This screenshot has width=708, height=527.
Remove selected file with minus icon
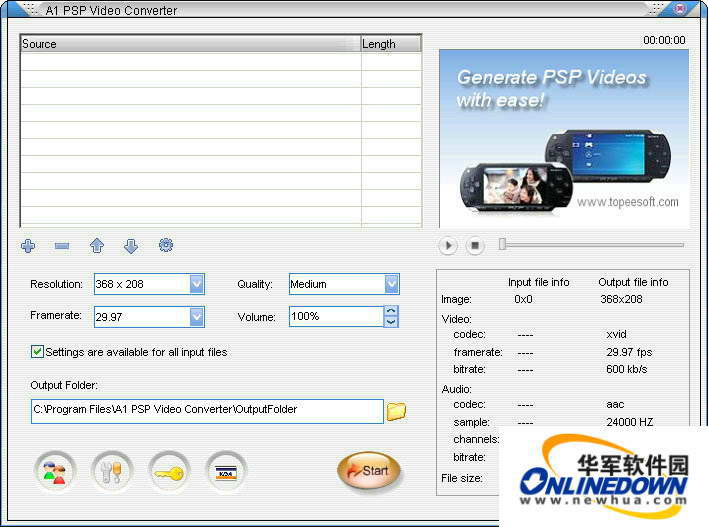tap(62, 246)
